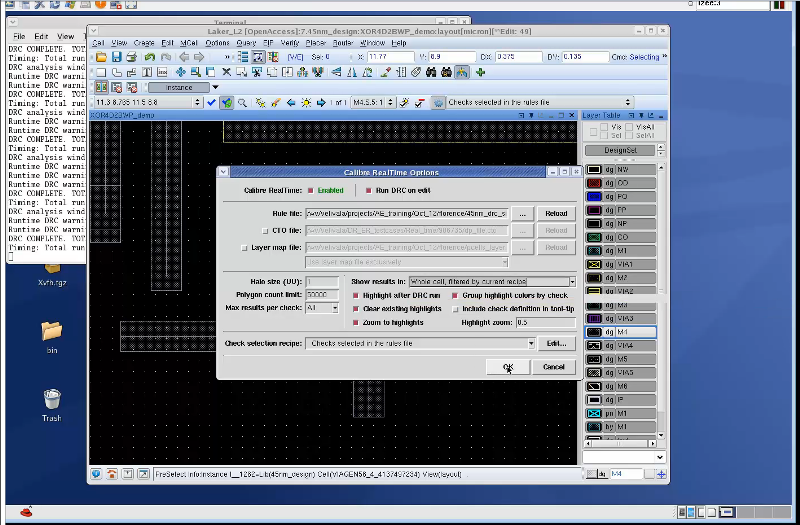
Task: Click the blue checkmark Run DRC icon
Action: point(211,103)
